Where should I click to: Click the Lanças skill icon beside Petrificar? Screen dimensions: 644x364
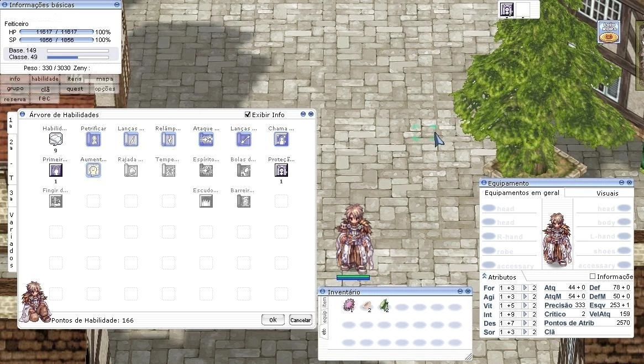[130, 140]
